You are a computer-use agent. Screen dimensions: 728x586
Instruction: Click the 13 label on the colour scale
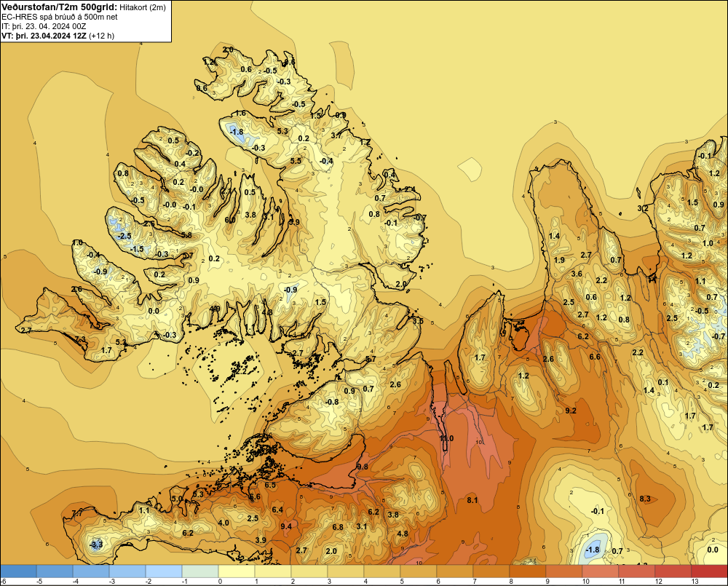pyautogui.click(x=695, y=582)
